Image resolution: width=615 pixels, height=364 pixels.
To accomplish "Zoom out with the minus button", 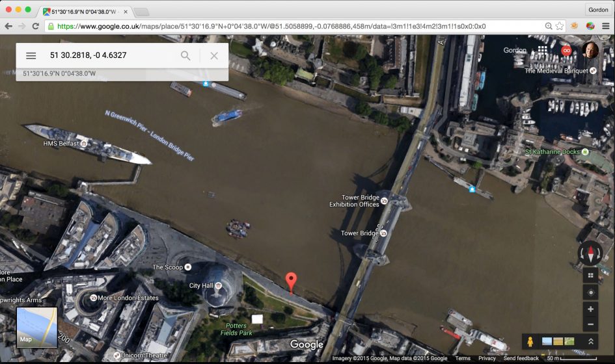I will pos(590,325).
